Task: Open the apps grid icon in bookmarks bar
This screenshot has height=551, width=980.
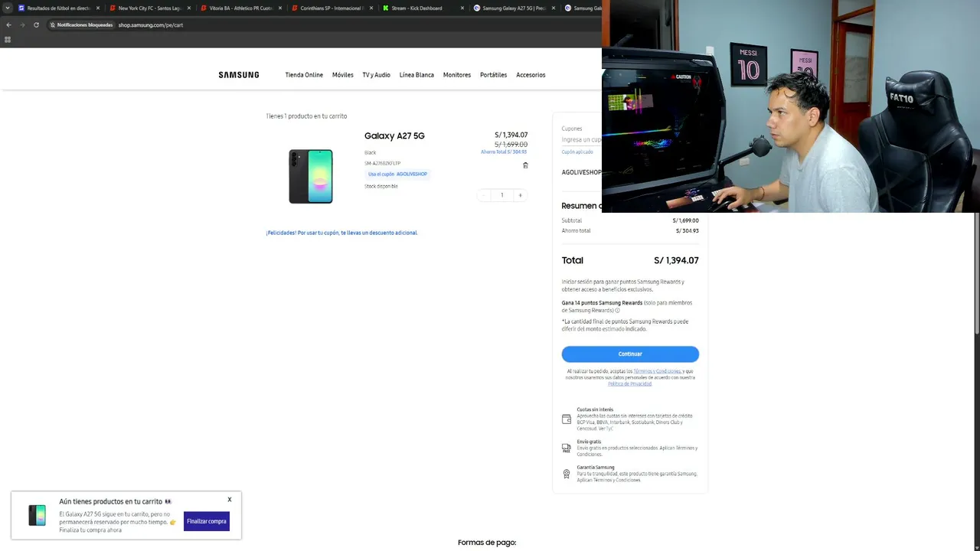Action: coord(8,40)
